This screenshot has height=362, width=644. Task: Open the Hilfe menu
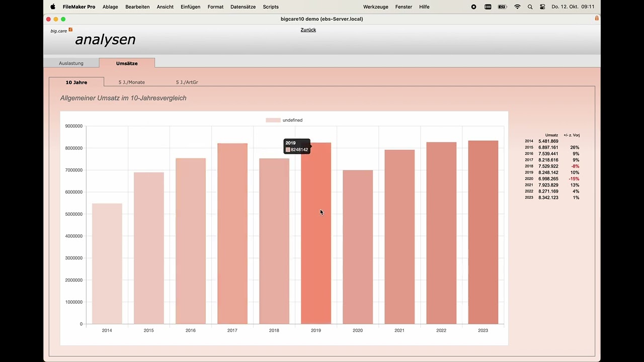(x=424, y=7)
